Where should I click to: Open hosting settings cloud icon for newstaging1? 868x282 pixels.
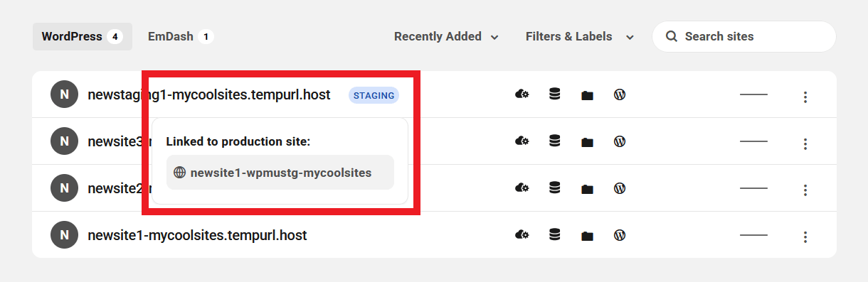point(522,94)
